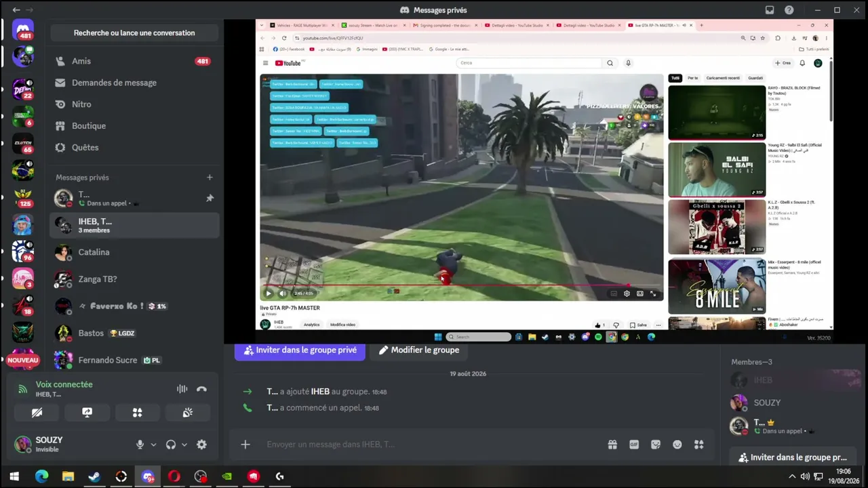Viewport: 868px width, 488px height.
Task: Select the 'Per te' chip on YouTube
Action: click(692, 78)
